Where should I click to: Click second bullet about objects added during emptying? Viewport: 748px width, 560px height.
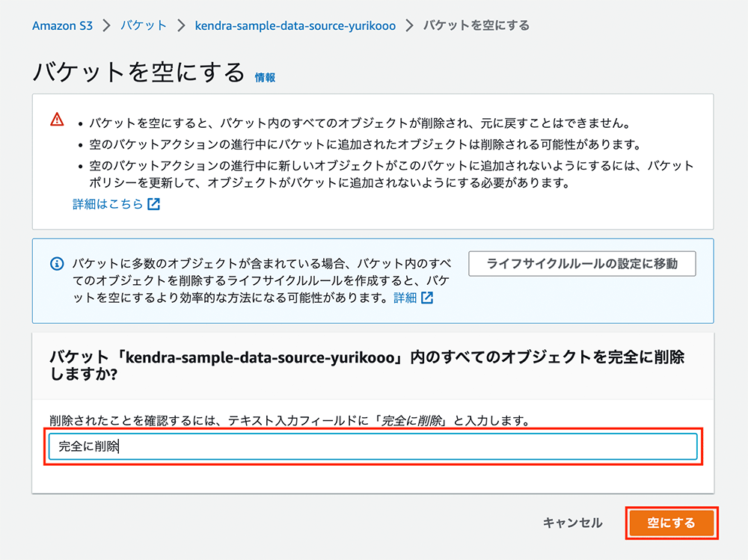click(x=365, y=144)
